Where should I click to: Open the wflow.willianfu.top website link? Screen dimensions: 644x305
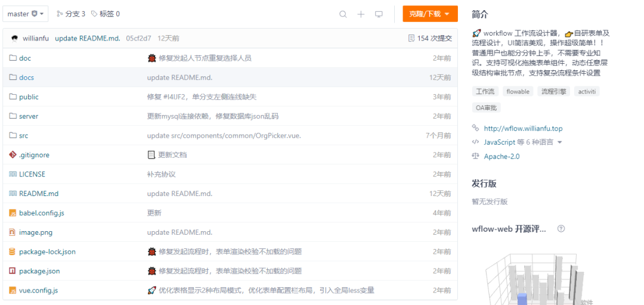coord(523,128)
